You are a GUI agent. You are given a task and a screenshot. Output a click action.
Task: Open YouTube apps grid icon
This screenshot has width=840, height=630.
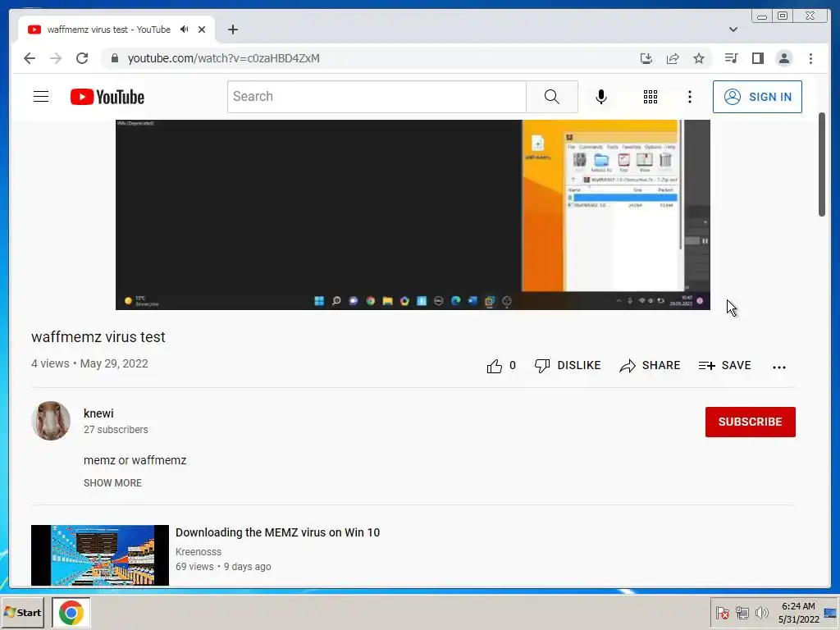tap(651, 97)
